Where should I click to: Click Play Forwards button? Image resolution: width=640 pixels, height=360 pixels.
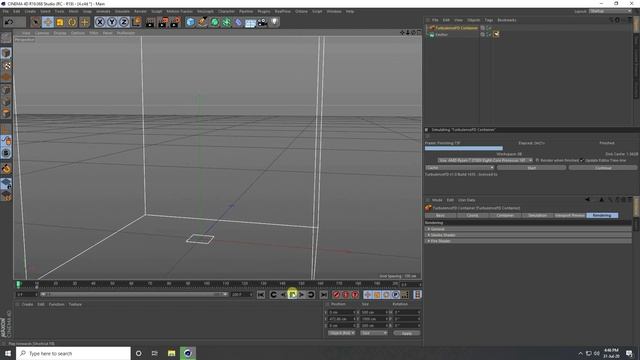click(292, 295)
